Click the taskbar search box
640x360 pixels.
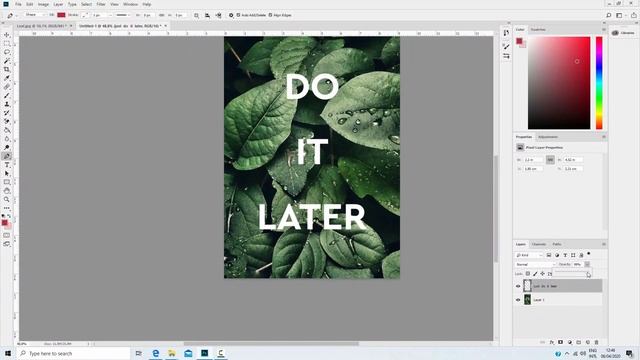[73, 353]
